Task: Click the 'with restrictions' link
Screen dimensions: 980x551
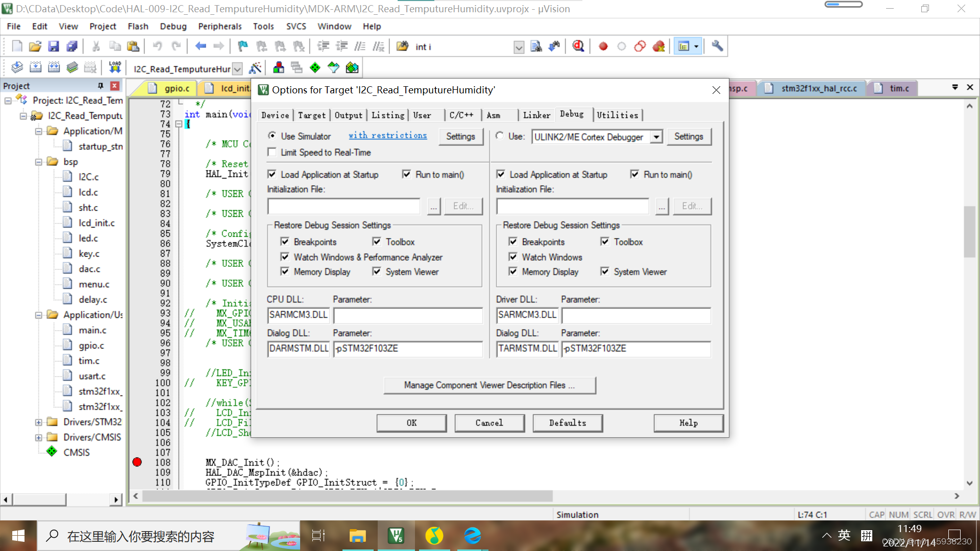Action: pyautogui.click(x=387, y=136)
